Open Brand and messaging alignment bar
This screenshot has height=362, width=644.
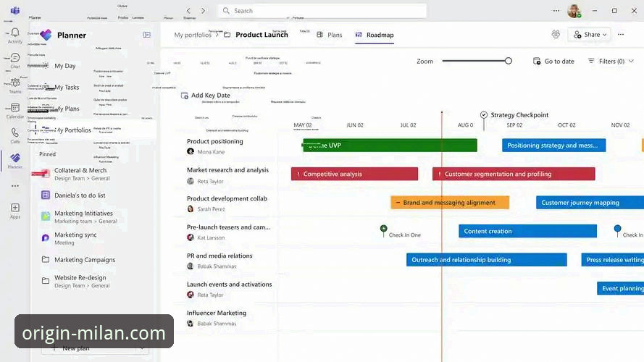450,202
